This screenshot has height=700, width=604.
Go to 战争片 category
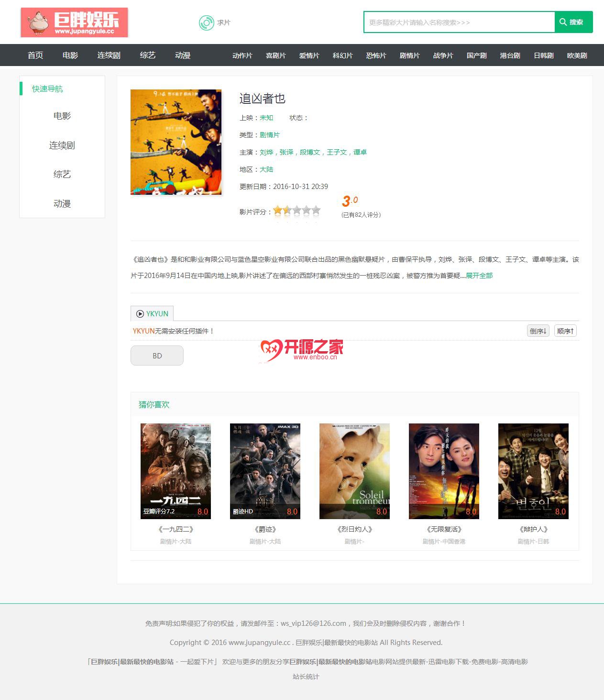click(443, 56)
